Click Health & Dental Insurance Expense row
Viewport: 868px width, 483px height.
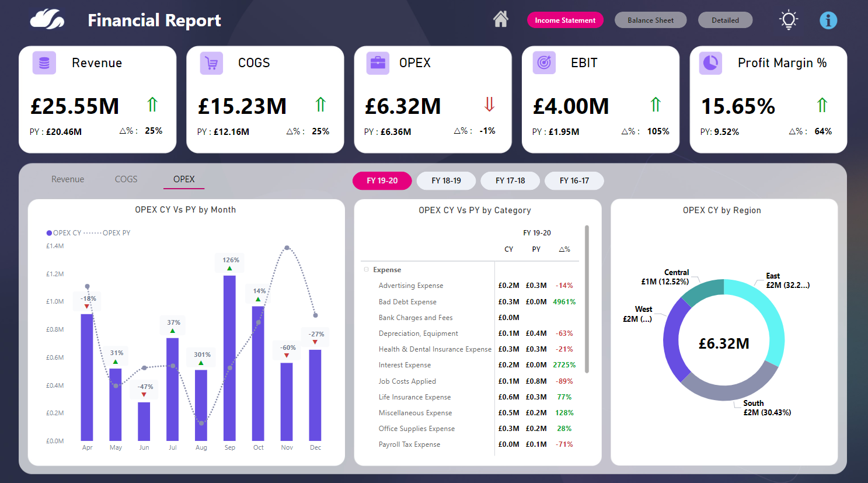470,349
